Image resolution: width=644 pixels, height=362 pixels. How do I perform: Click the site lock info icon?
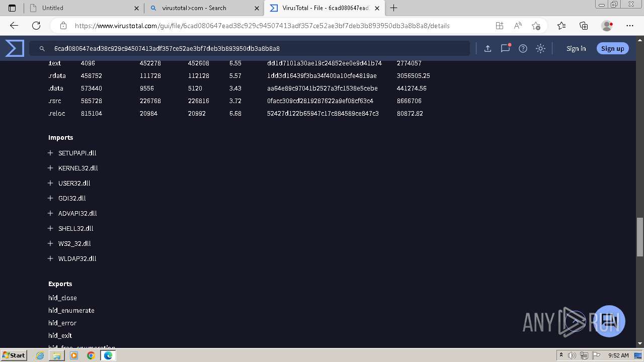63,26
